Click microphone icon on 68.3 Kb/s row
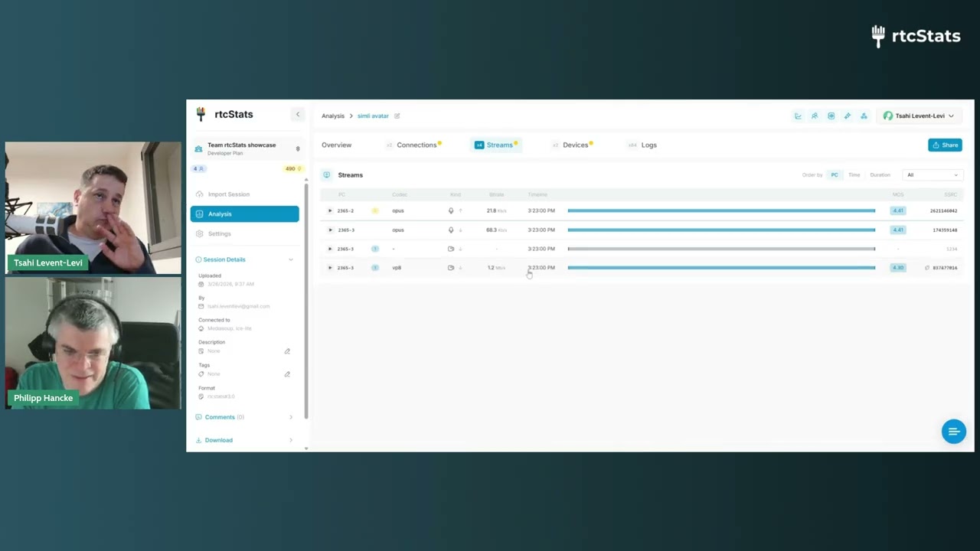The height and width of the screenshot is (551, 980). coord(451,230)
